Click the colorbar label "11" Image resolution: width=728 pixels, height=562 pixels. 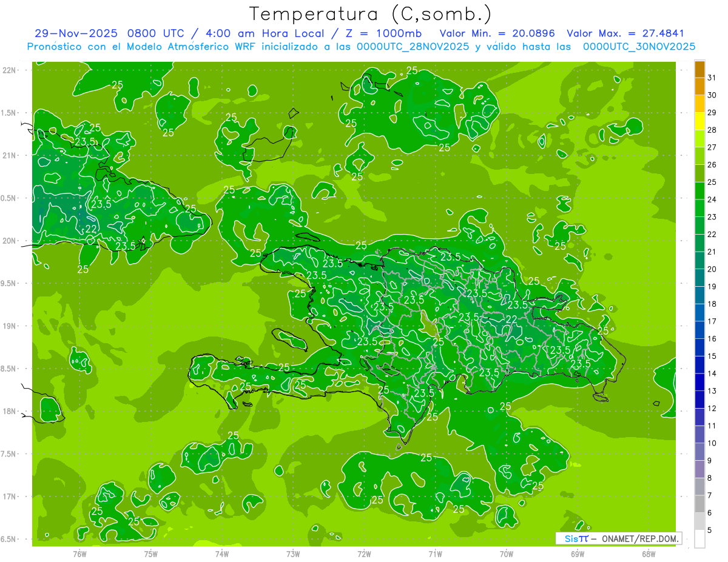pos(712,426)
